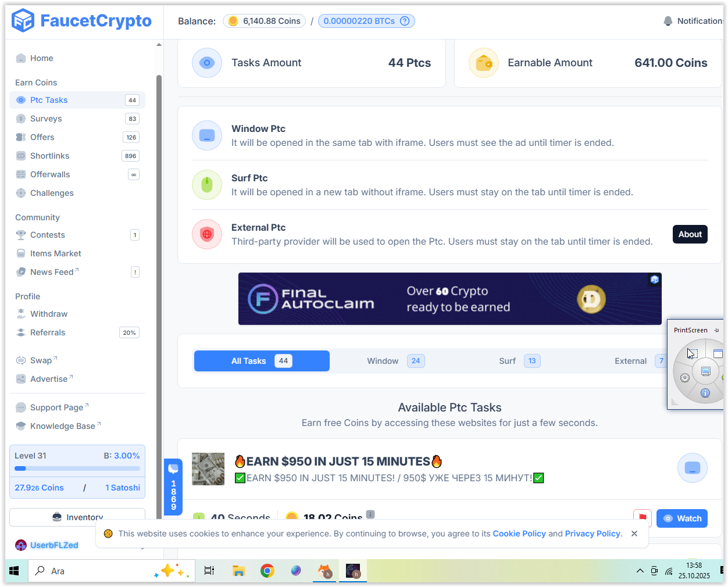Image resolution: width=728 pixels, height=587 pixels.
Task: Click the sidebar vertical scrollbar
Action: tap(159, 296)
